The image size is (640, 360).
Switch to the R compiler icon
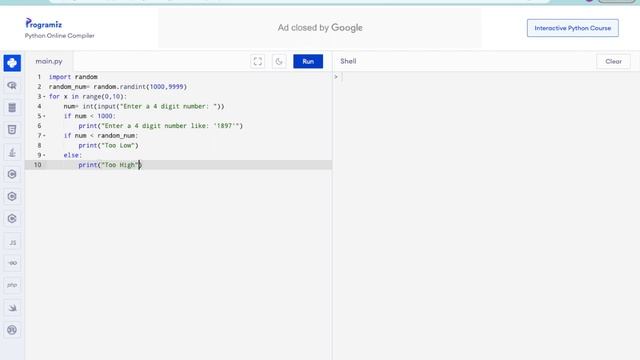coord(12,85)
